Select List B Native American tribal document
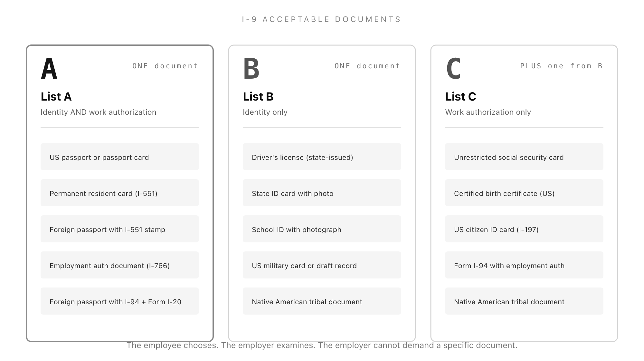Screen dimensions: 644x361 pyautogui.click(x=322, y=301)
